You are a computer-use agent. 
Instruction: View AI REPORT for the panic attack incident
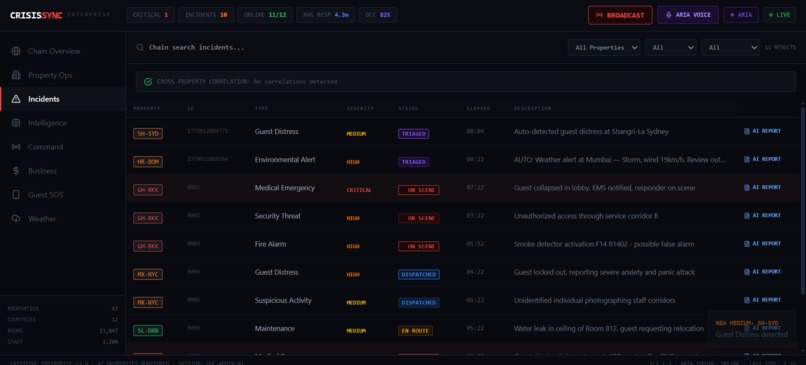(762, 272)
